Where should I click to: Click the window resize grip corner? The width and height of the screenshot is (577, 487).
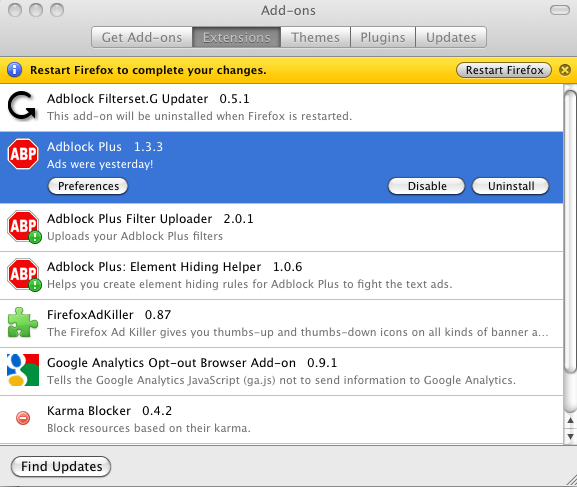tap(571, 481)
